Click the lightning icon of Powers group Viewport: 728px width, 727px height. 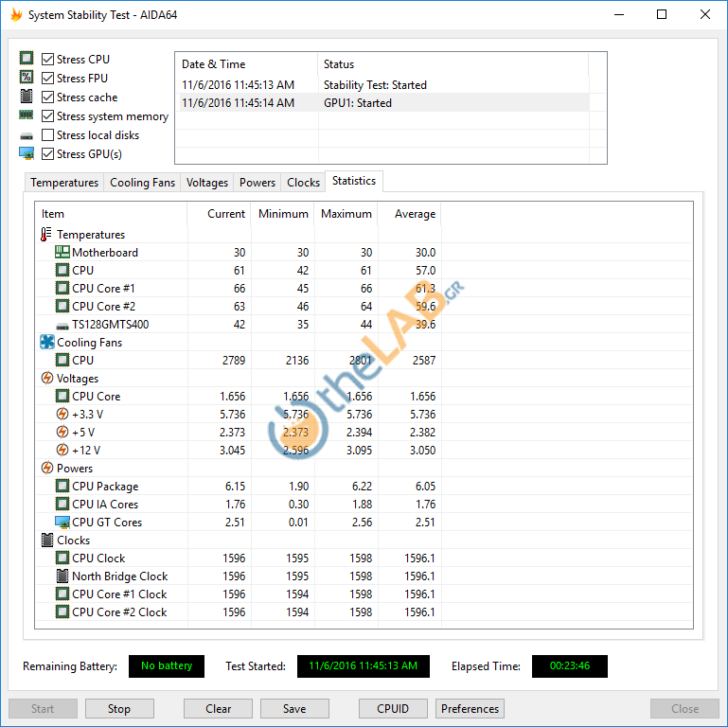tap(47, 468)
